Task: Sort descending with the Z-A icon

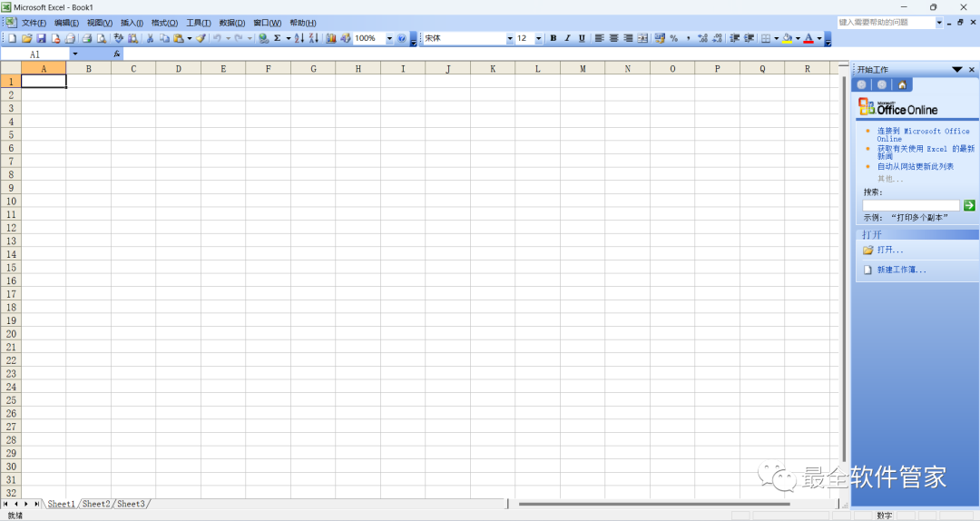Action: [314, 38]
